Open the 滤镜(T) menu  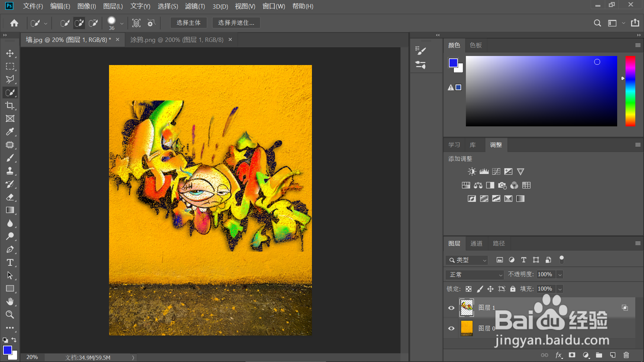(x=195, y=6)
